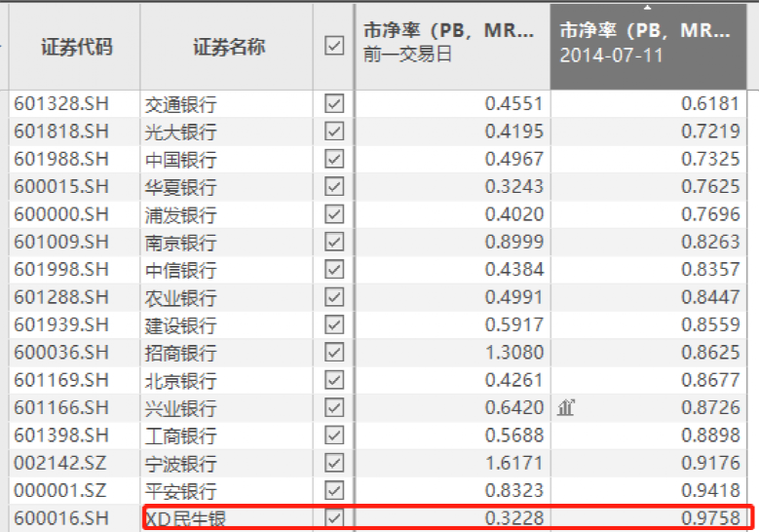Screen dimensions: 759x532
Task: Toggle the 平安银行 row checkbox
Action: click(334, 490)
